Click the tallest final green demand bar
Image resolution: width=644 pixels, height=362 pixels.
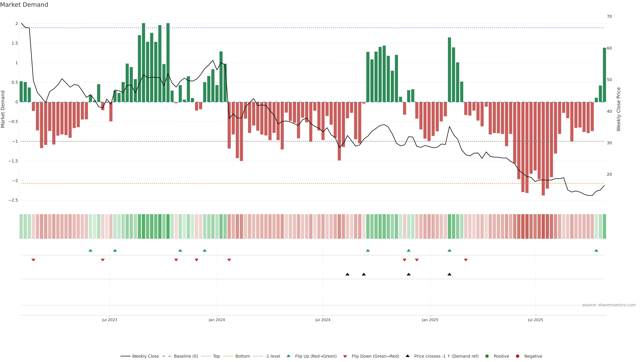(x=604, y=75)
